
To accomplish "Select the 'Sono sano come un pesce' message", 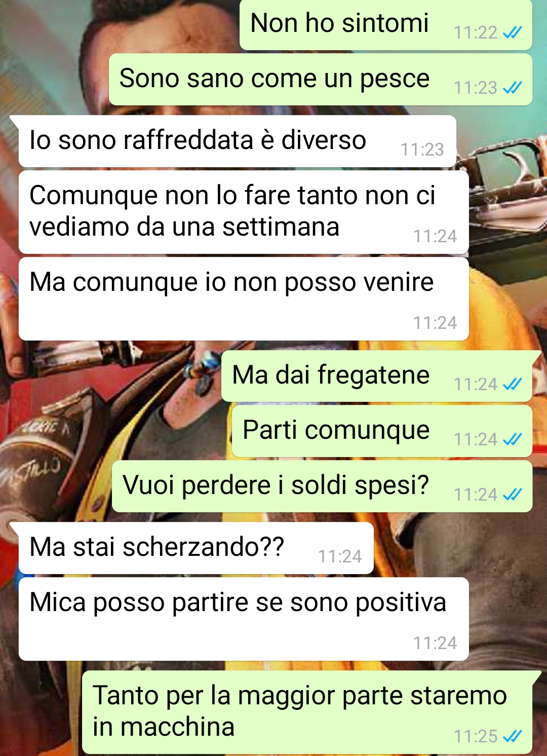I will tap(321, 80).
